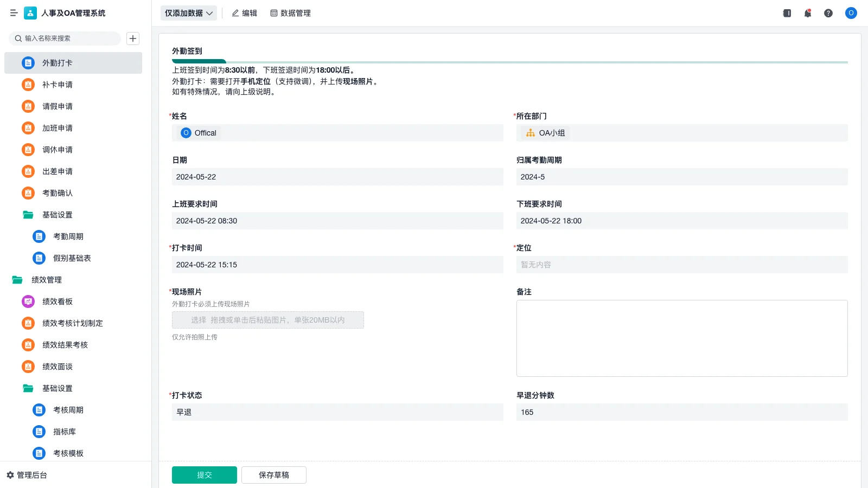Submit the form with the 提交 button
Viewport: 868px width, 488px height.
[204, 474]
